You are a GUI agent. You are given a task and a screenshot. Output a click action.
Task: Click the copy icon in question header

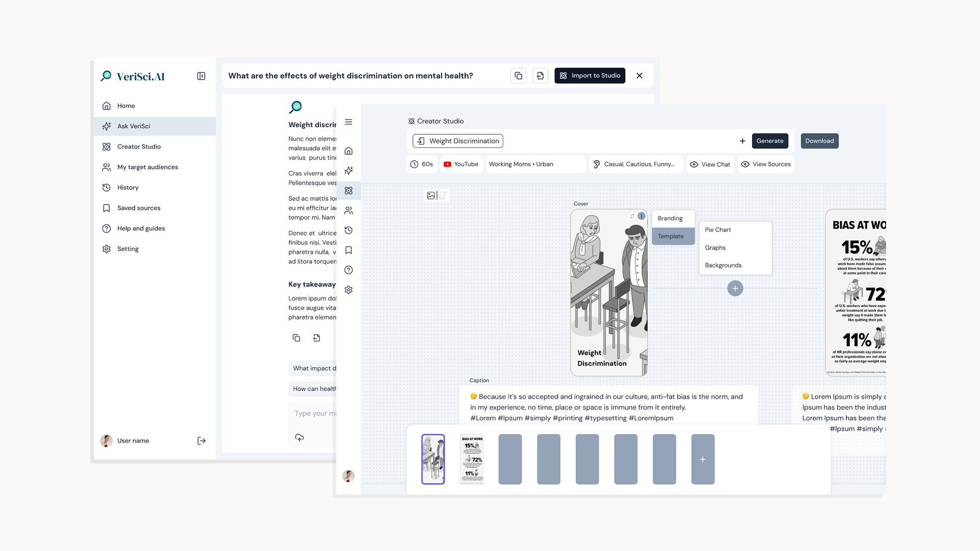tap(518, 76)
